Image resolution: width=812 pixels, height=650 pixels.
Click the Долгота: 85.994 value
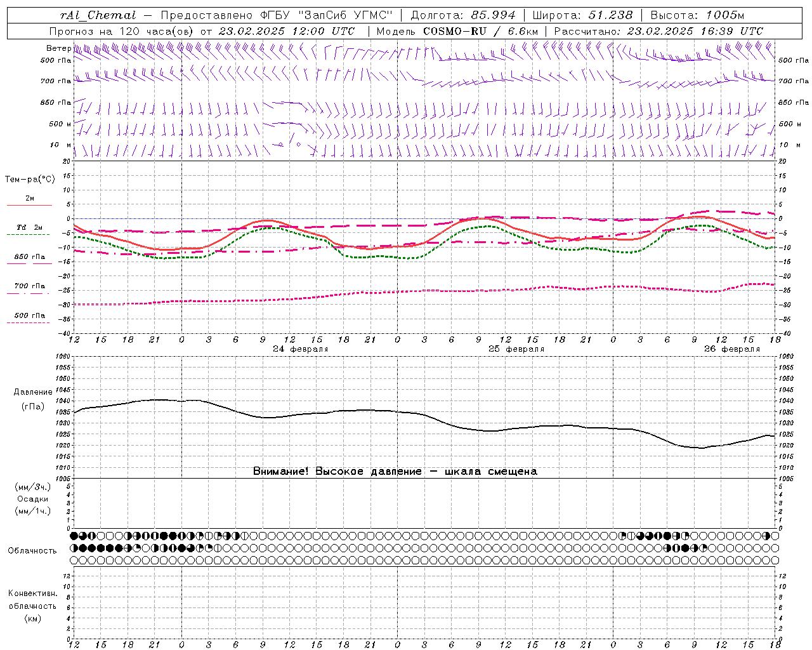[x=464, y=15]
